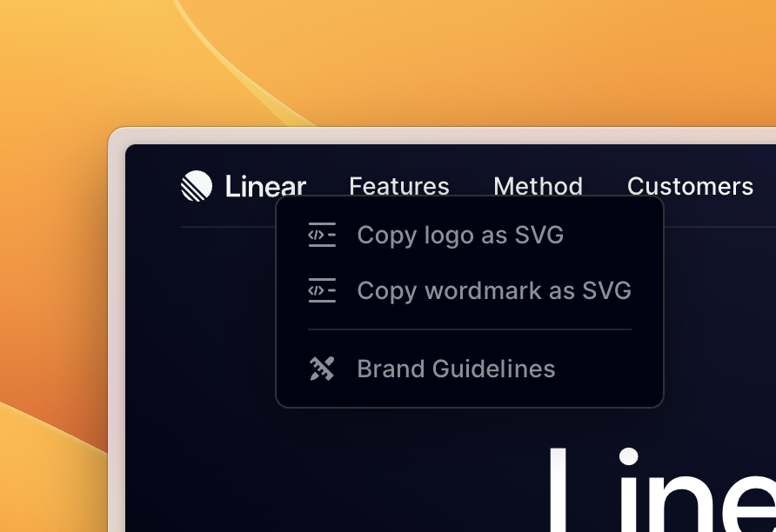Click the Linear wordmark in header

click(265, 186)
